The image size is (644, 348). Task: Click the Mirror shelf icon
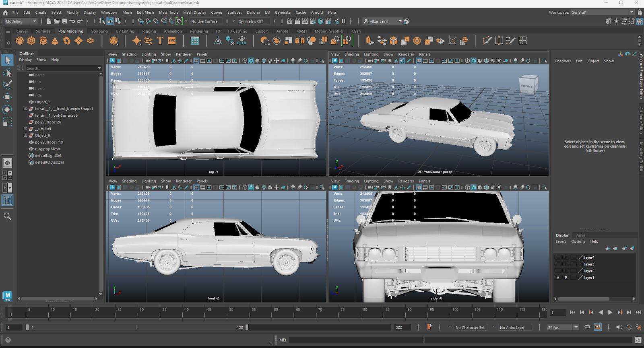pos(300,41)
